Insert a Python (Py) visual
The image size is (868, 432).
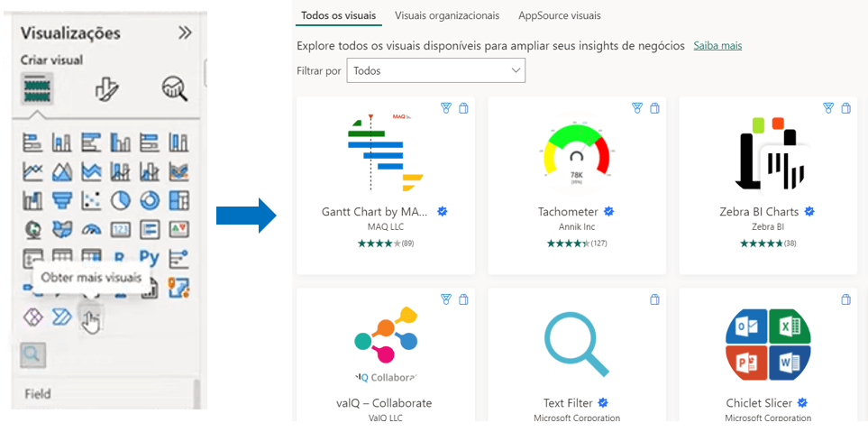149,258
